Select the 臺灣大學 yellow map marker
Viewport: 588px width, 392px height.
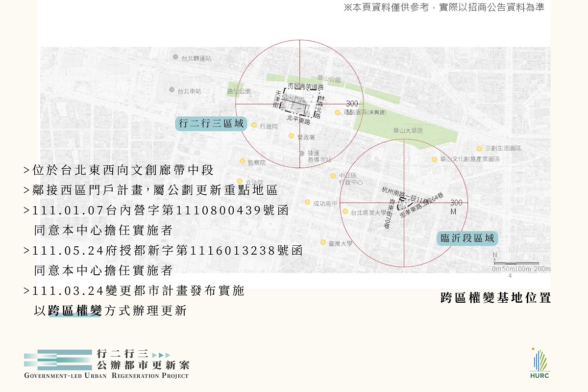point(322,242)
